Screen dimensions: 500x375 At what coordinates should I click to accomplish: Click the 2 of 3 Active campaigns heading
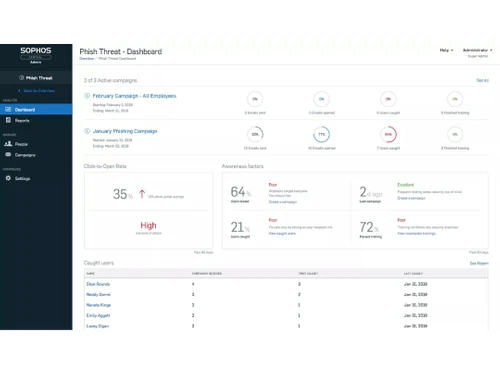pyautogui.click(x=110, y=80)
